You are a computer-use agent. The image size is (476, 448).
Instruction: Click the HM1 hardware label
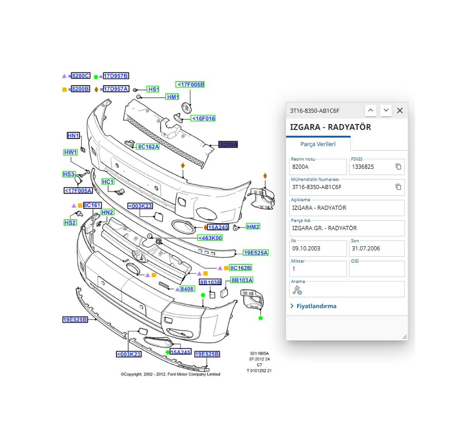173,97
